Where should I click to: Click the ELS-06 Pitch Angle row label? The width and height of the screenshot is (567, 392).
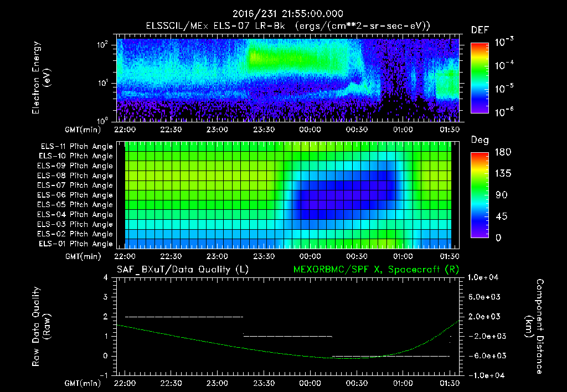pyautogui.click(x=75, y=195)
